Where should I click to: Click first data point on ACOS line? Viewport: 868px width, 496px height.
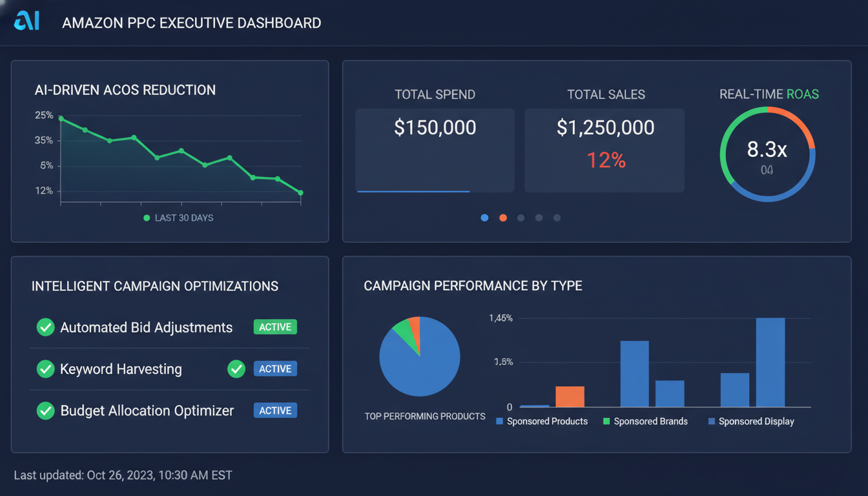[61, 118]
